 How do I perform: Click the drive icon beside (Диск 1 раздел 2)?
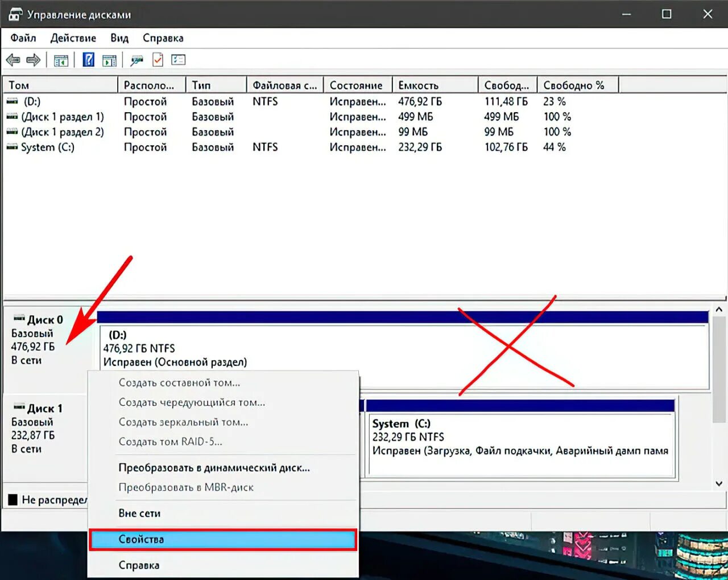click(x=12, y=132)
